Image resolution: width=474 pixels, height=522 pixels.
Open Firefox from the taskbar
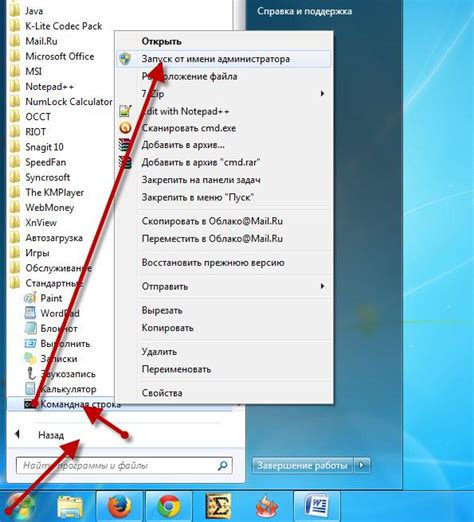point(119,506)
